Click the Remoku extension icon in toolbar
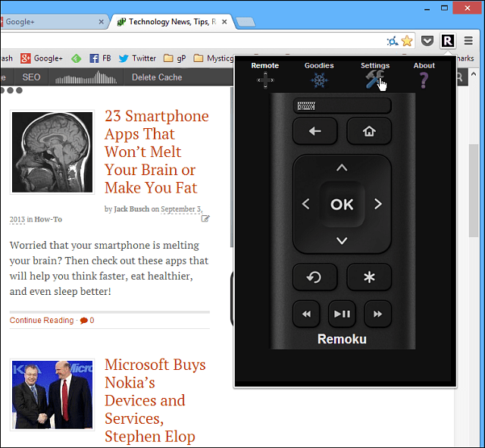Image resolution: width=485 pixels, height=448 pixels. (x=448, y=40)
